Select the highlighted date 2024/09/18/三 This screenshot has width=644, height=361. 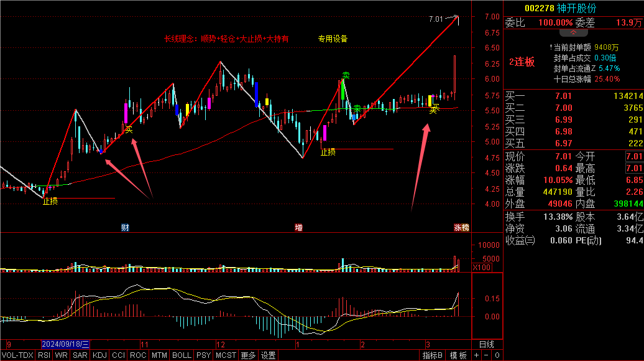click(x=65, y=345)
